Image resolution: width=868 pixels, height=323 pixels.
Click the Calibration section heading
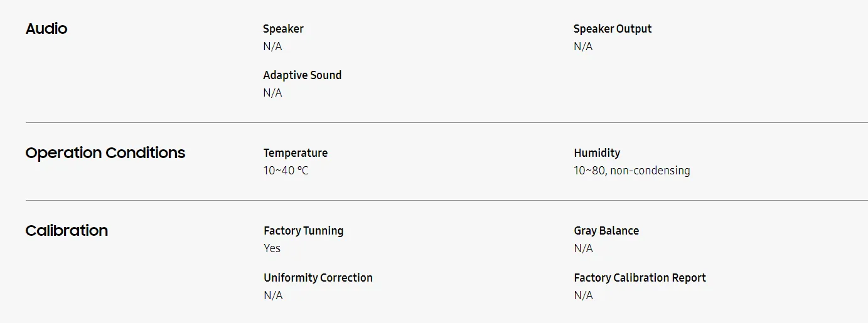pyautogui.click(x=67, y=231)
